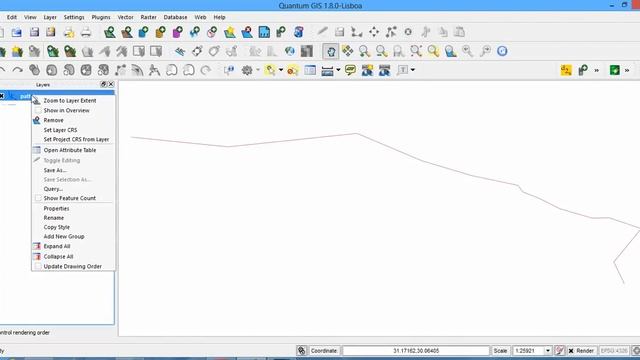Undock the Layers panel float button
640x360 pixels.
coord(103,84)
